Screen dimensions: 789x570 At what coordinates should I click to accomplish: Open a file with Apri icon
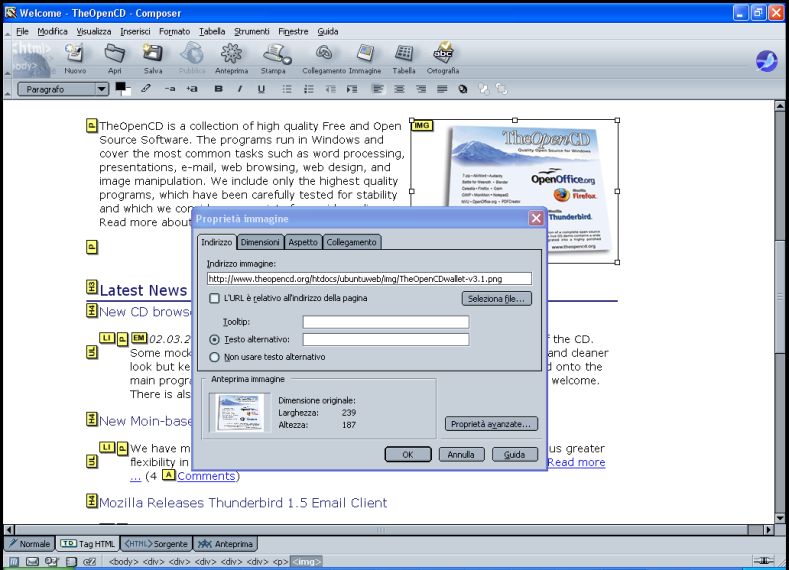point(115,58)
